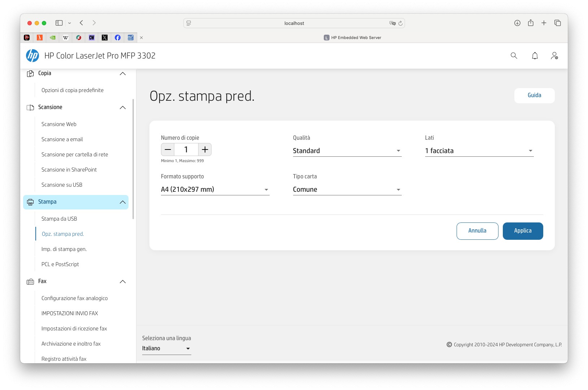Open the Qualità dropdown
The image size is (588, 390).
coord(347,151)
